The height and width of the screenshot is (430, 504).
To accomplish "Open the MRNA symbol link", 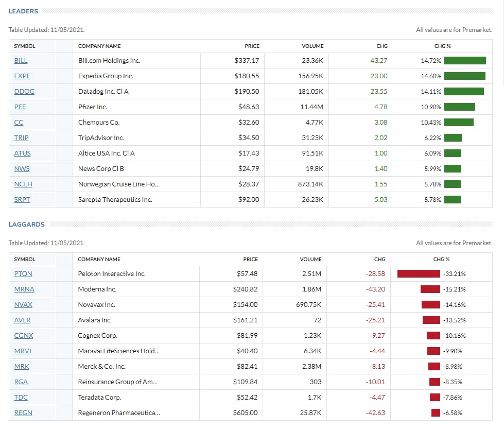I will coord(24,289).
